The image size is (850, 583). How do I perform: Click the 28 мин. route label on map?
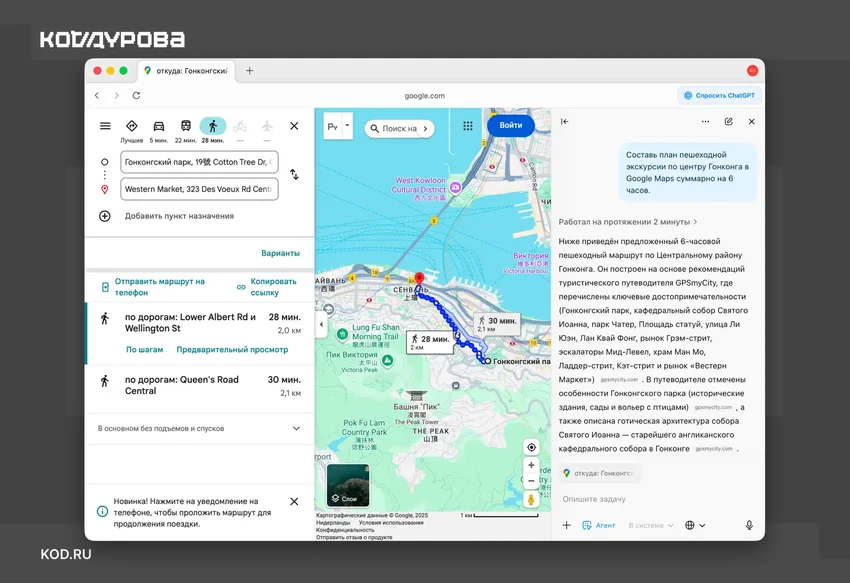coord(430,342)
